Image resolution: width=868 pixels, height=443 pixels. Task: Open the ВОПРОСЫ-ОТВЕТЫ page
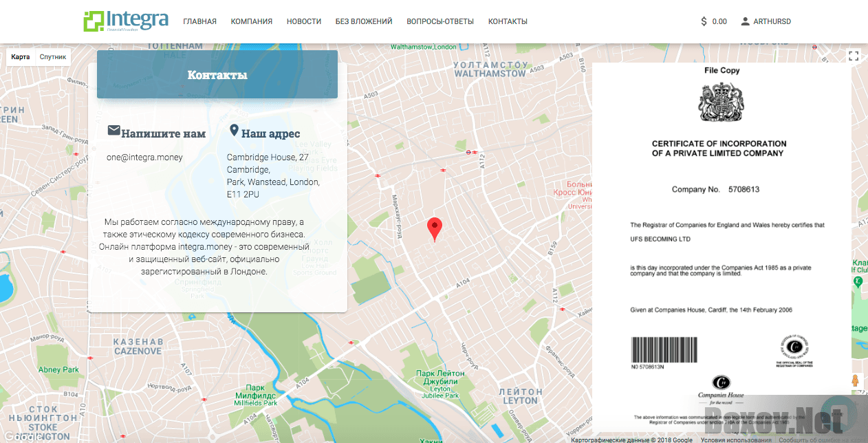coord(440,21)
